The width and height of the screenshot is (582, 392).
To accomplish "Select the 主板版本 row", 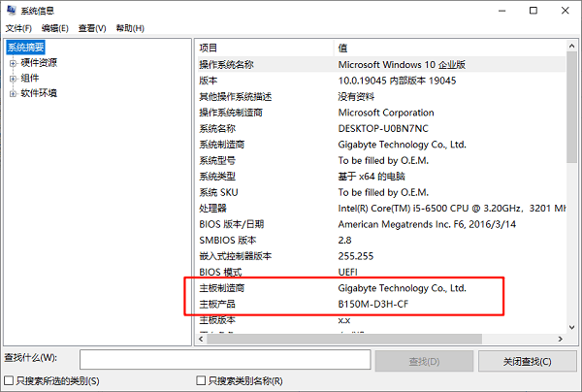I will point(380,320).
